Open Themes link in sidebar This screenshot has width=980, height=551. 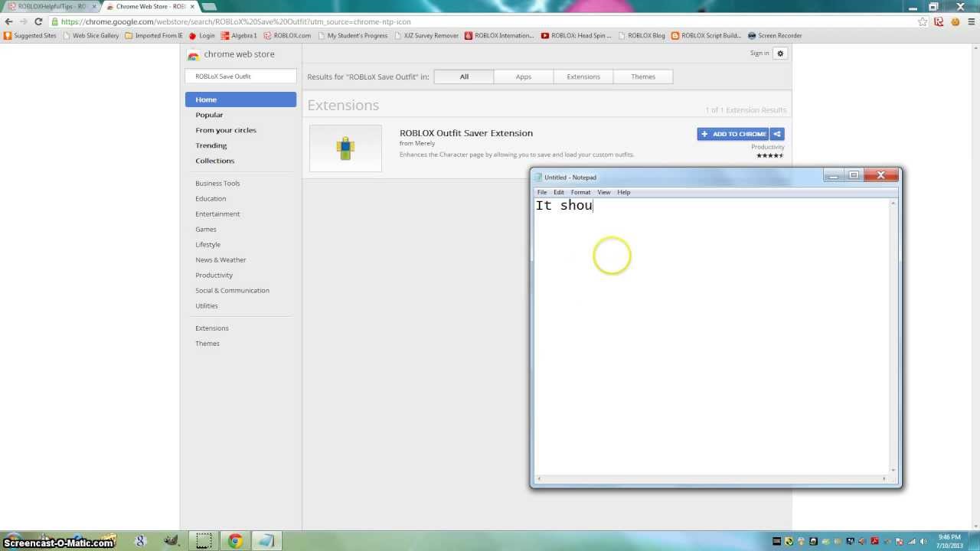(207, 344)
